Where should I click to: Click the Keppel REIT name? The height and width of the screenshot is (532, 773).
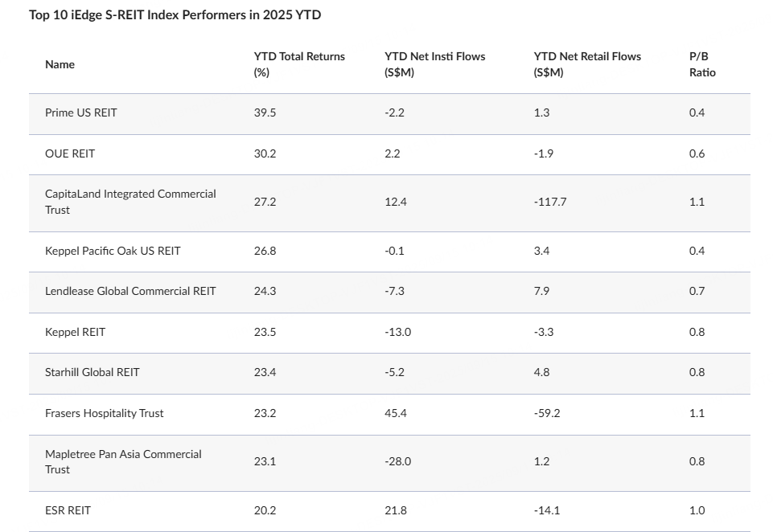coord(75,332)
